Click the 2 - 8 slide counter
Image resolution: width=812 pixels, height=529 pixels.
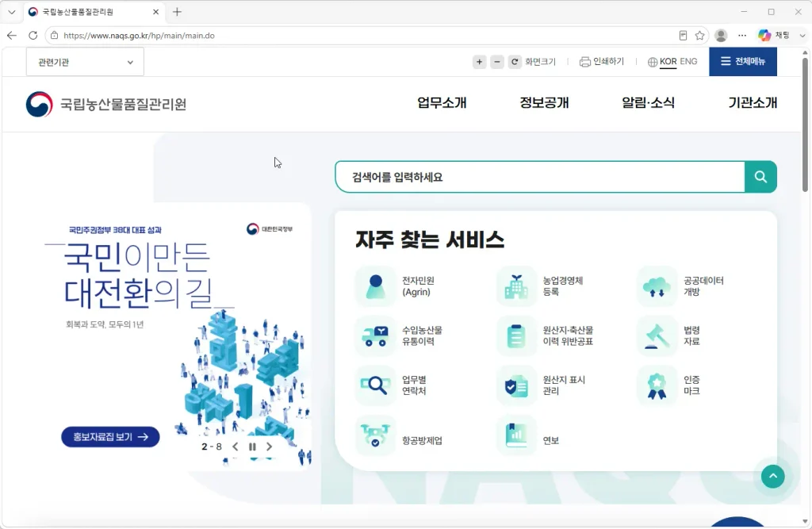[x=211, y=447]
